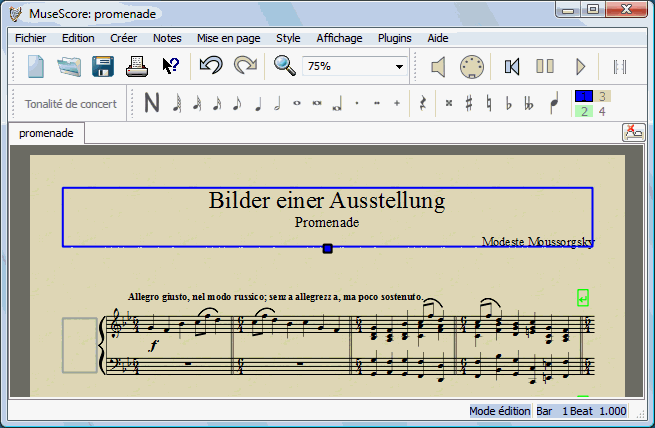Image resolution: width=655 pixels, height=428 pixels.
Task: Redo the last undone action
Action: 245,66
